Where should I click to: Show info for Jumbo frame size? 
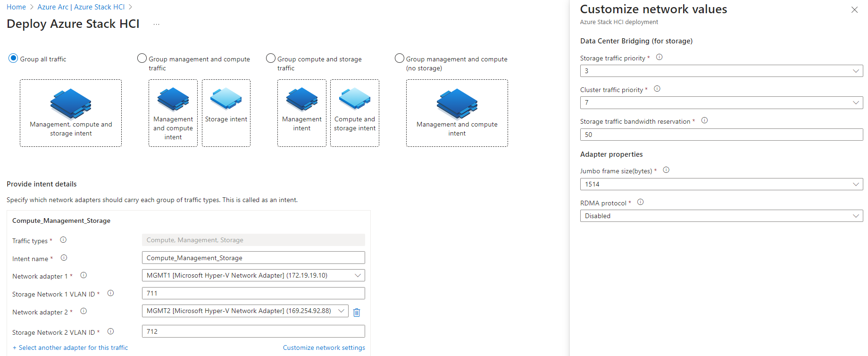click(667, 170)
